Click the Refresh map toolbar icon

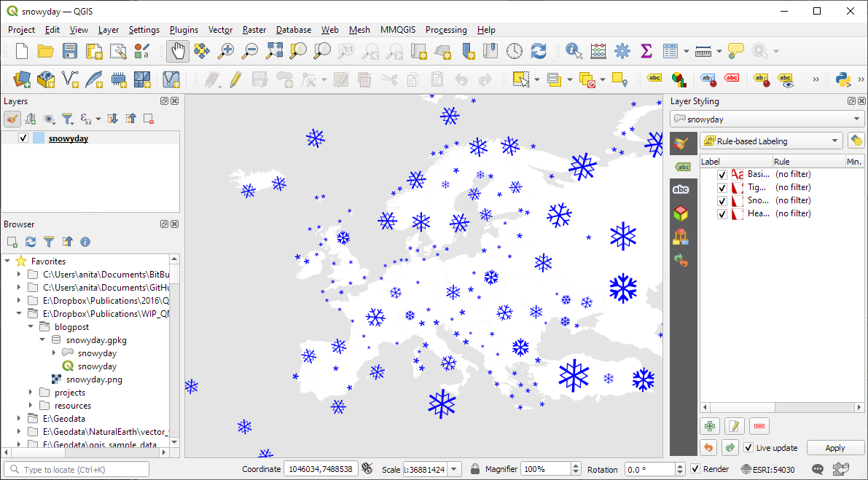[x=539, y=51]
